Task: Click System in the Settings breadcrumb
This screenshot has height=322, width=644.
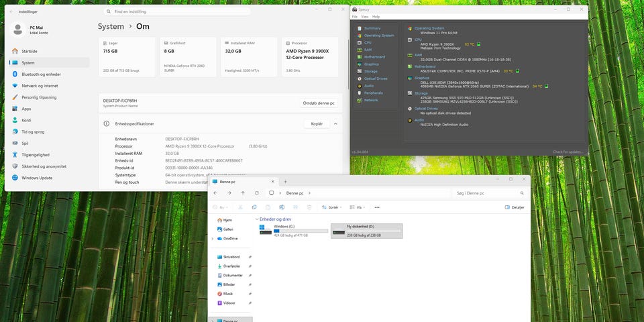Action: 111,26
